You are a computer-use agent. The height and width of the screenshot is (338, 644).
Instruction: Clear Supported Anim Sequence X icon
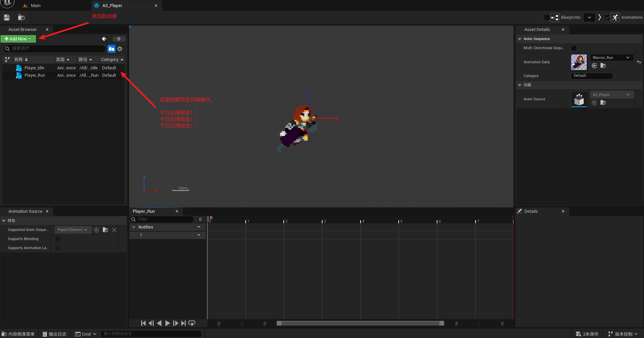click(114, 230)
